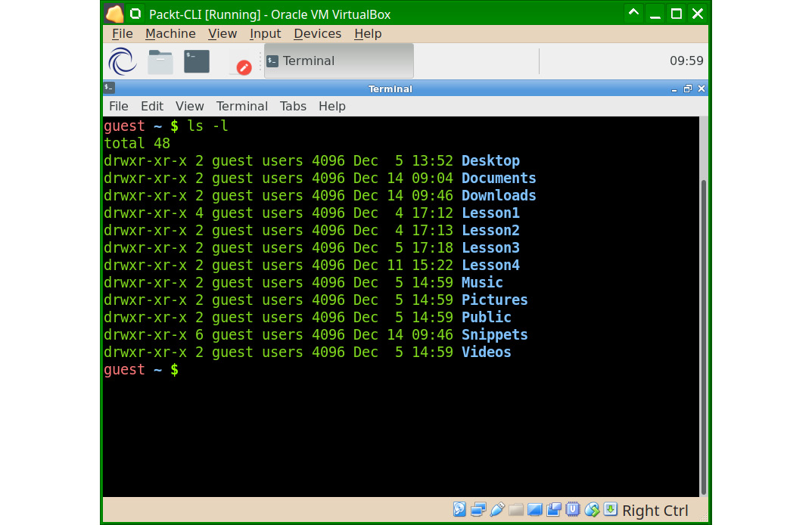Launch the file manager from the panel
Image resolution: width=812 pixels, height=525 pixels.
pos(160,61)
